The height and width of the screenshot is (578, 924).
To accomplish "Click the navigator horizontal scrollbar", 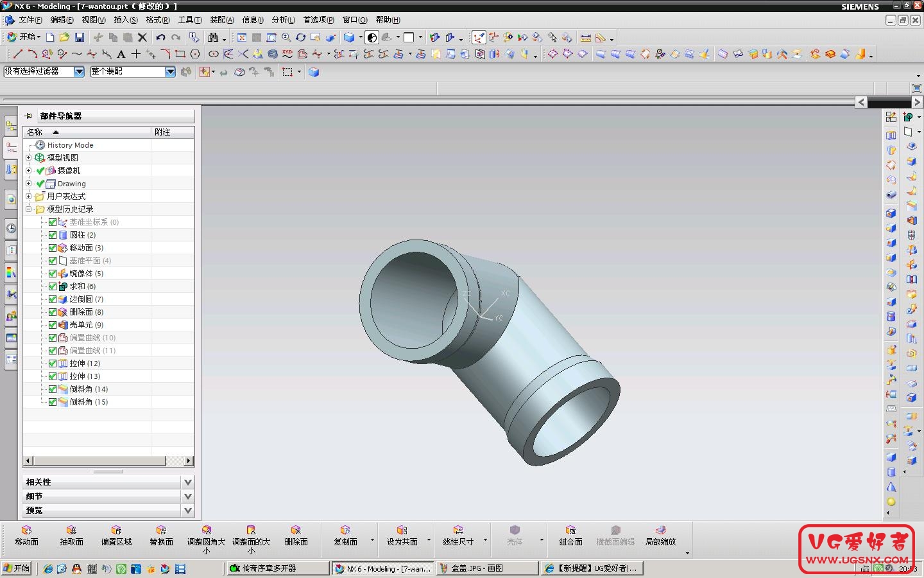I will point(108,461).
